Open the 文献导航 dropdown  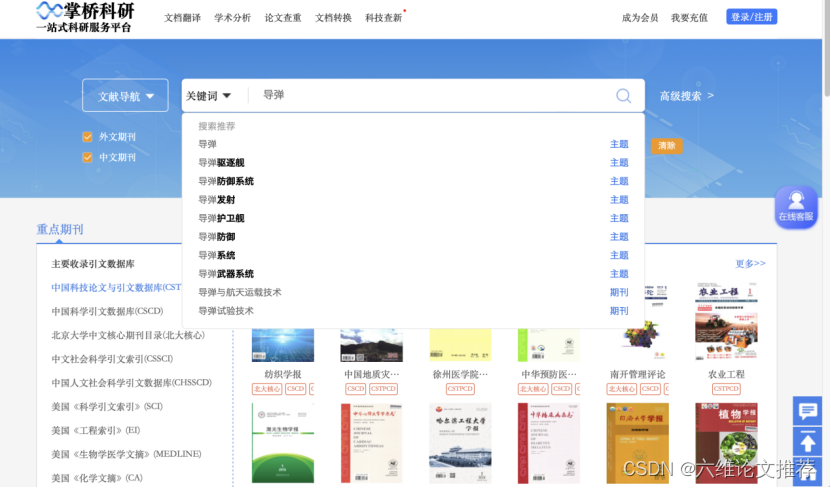125,96
